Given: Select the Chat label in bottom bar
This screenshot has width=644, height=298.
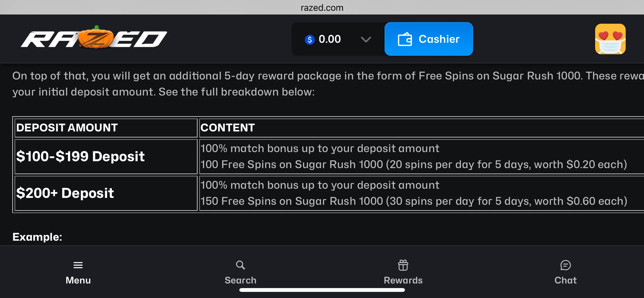Looking at the screenshot, I should coord(565,280).
